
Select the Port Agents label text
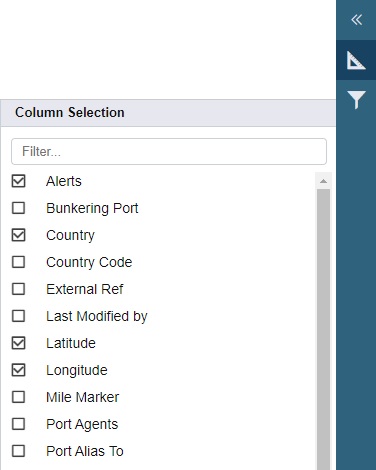click(82, 424)
